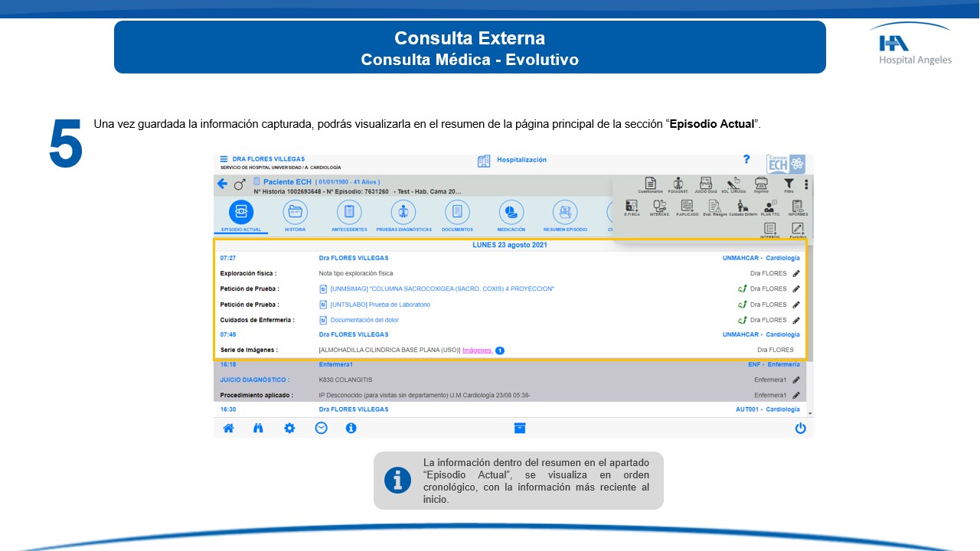Open the UNTSLABO Prueba de Laboratorio link
Image resolution: width=980 pixels, height=551 pixels.
[380, 305]
